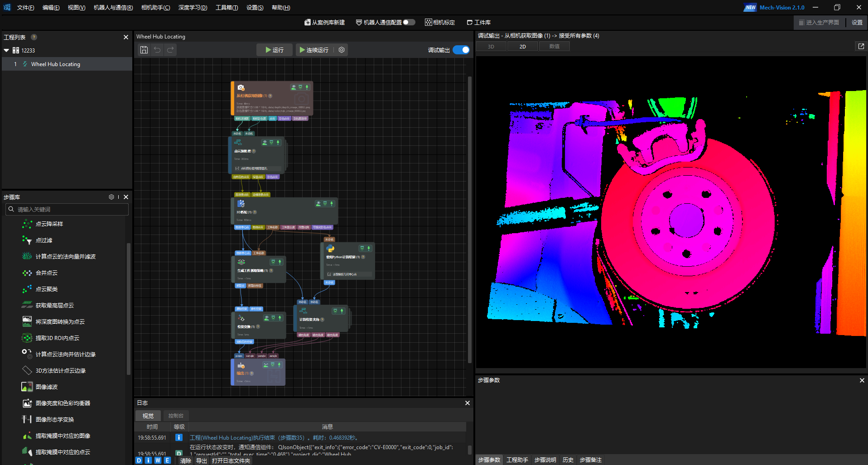Click the help icon on the 3D matching step
Image resolution: width=868 pixels, height=465 pixels.
(255, 212)
